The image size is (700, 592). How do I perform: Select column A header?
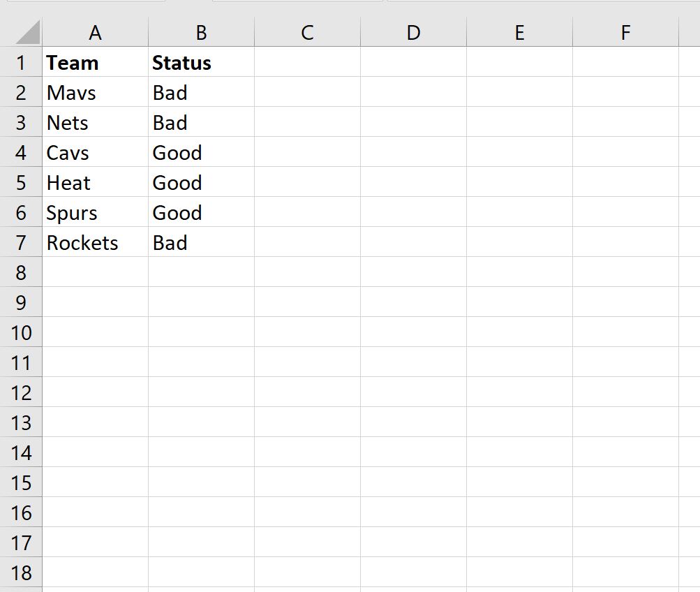[95, 32]
